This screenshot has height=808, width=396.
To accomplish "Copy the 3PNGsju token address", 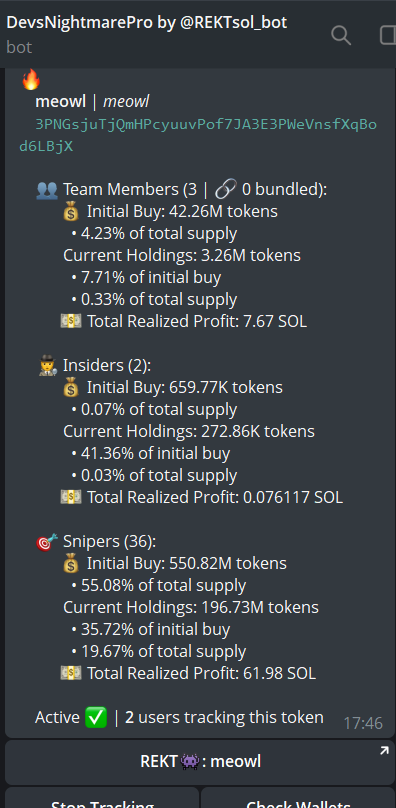I will click(198, 136).
